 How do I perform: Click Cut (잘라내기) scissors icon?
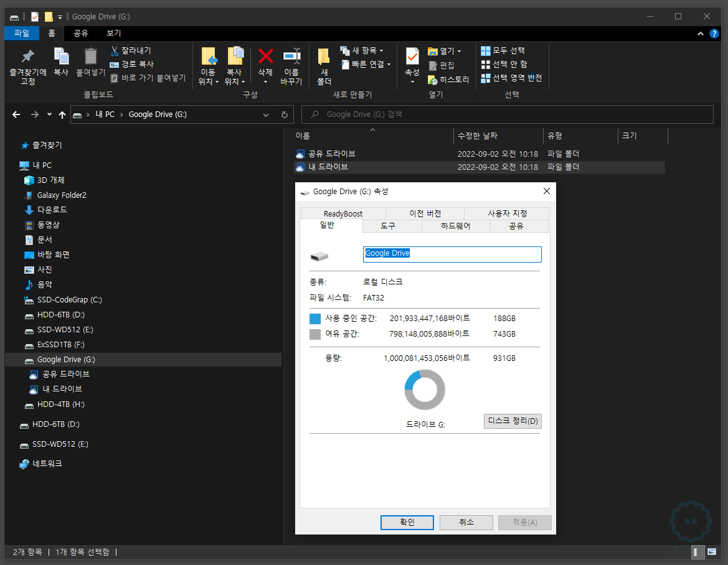[x=115, y=50]
